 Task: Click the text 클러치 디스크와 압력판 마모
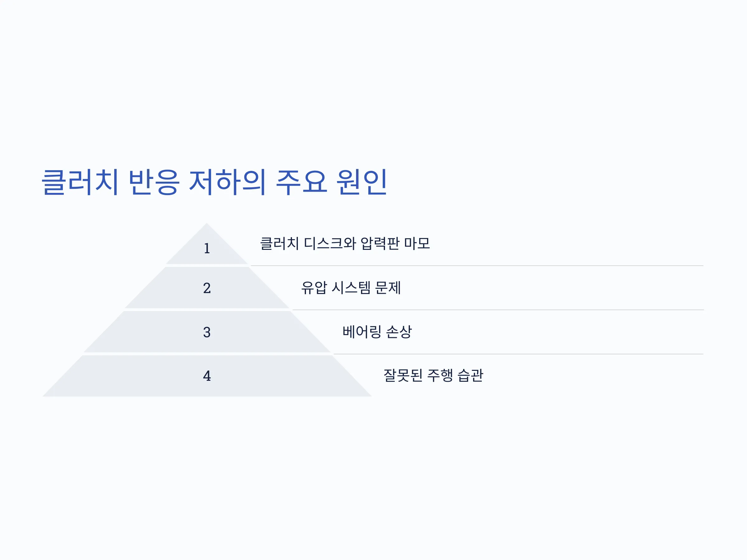point(345,243)
